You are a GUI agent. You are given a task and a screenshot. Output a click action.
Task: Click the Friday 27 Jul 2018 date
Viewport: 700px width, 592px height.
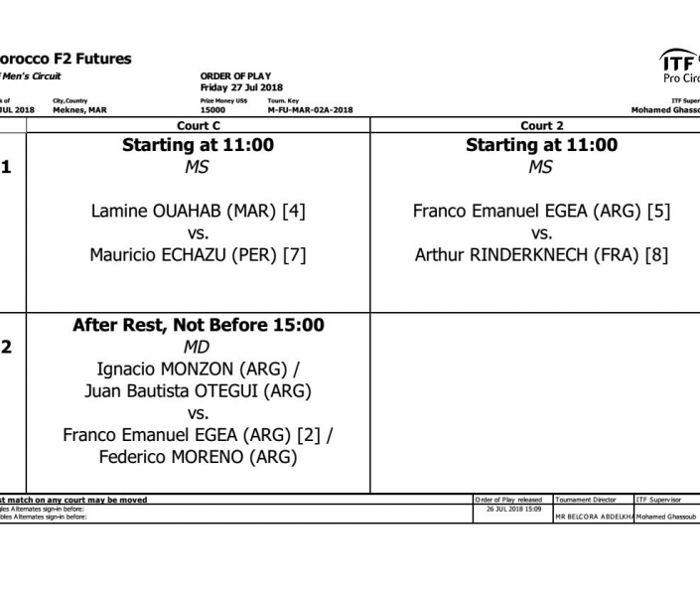coord(241,87)
